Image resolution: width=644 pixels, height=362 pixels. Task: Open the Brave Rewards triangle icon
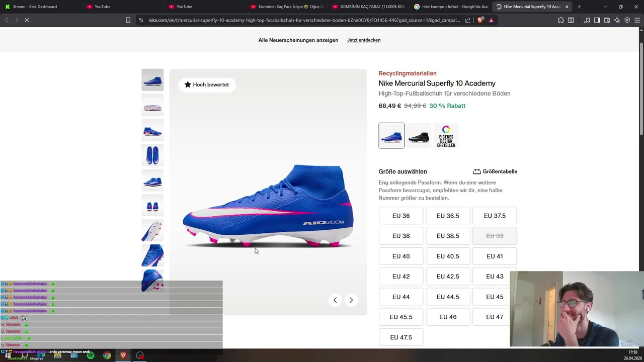click(x=491, y=20)
